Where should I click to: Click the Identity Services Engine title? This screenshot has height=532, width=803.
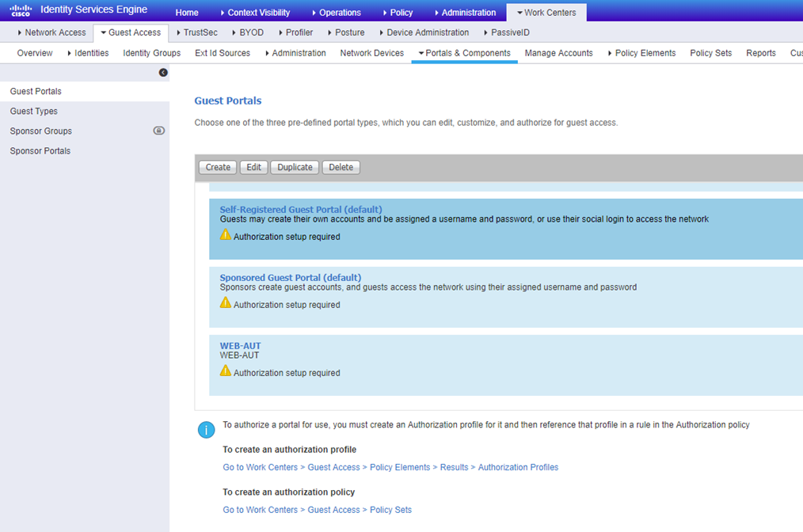pyautogui.click(x=93, y=9)
